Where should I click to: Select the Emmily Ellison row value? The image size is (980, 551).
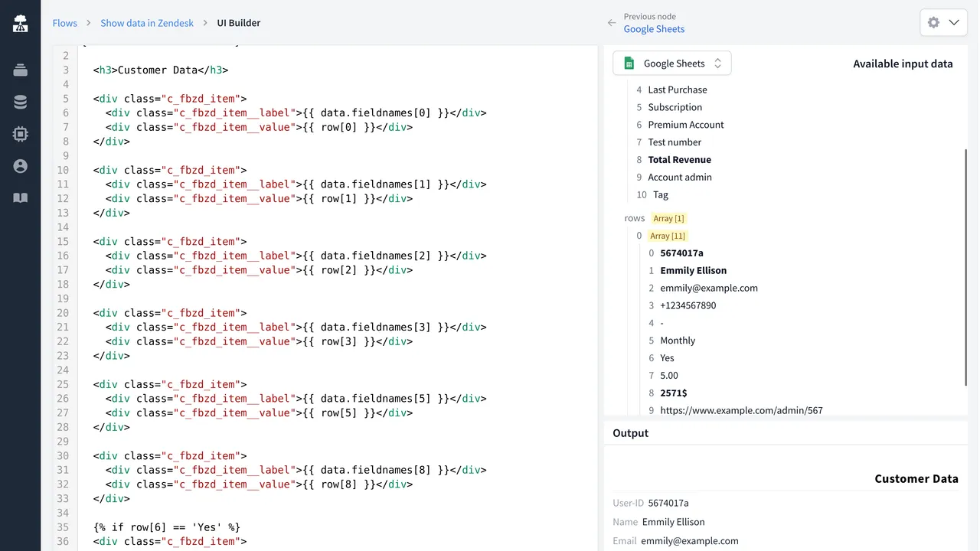coord(694,271)
